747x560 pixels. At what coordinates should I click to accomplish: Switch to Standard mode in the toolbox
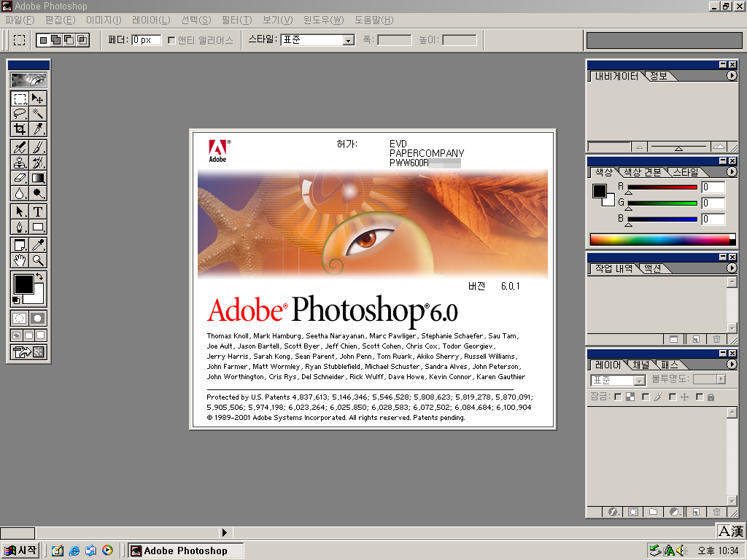point(20,318)
